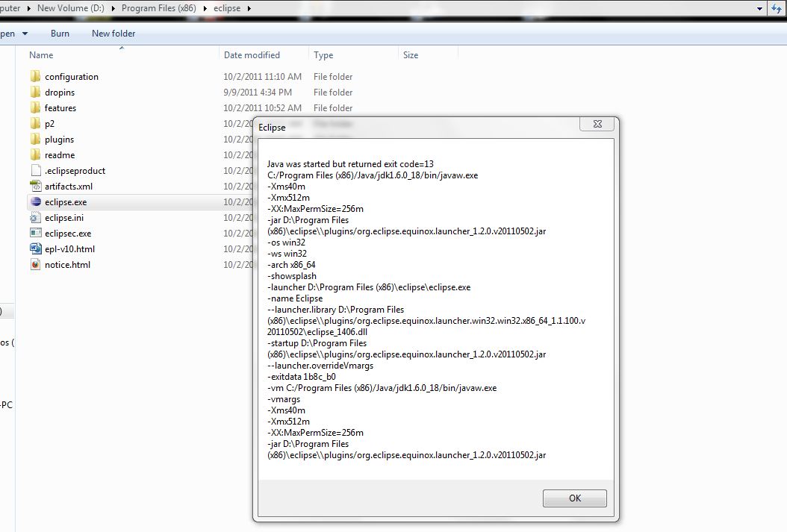The height and width of the screenshot is (532, 787).
Task: Click the p2 folder icon
Action: [x=35, y=123]
